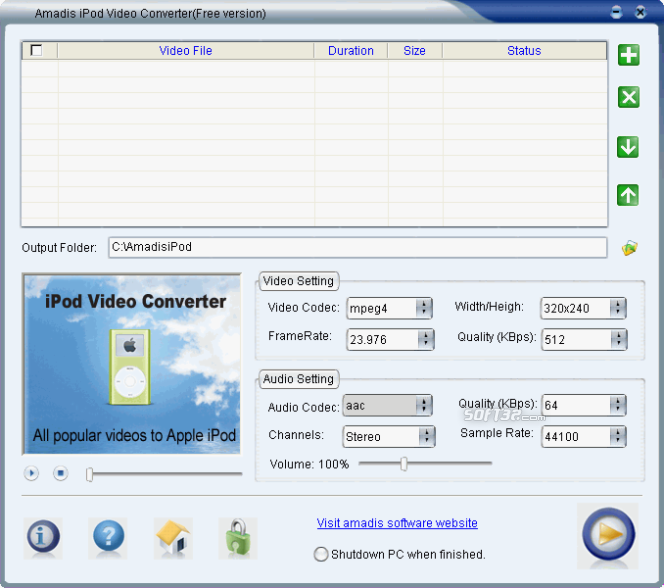Viewport: 664px width, 588px height.
Task: Open the About info icon
Action: click(x=43, y=537)
